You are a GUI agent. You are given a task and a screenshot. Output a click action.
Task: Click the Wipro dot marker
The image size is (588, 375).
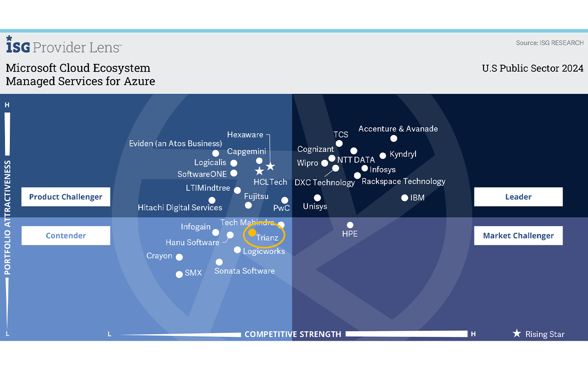coord(324,163)
